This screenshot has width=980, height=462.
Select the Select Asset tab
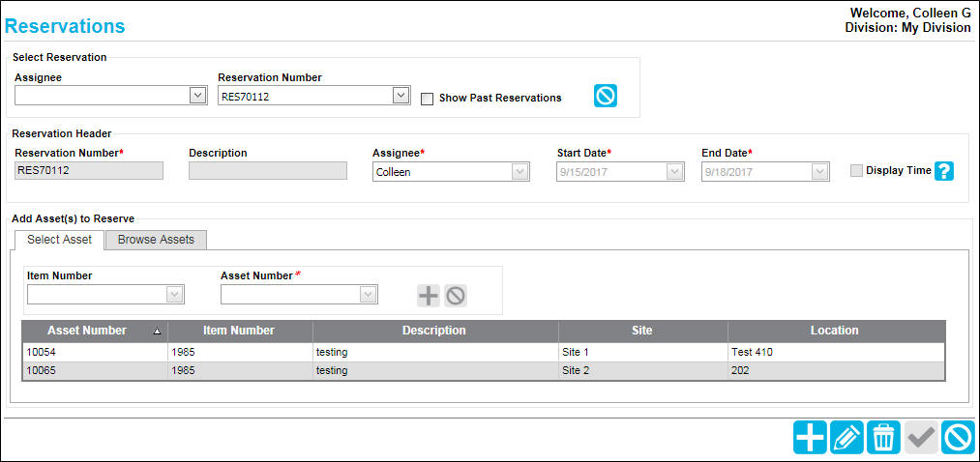59,240
